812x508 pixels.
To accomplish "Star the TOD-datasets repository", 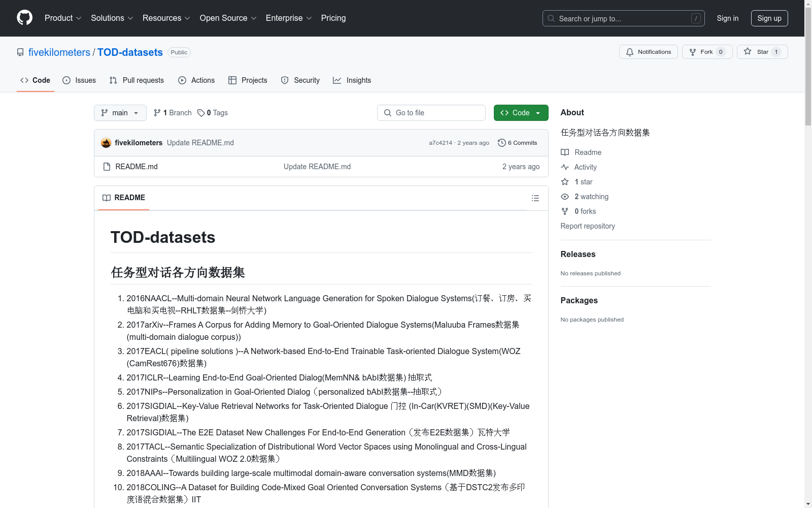I will [x=762, y=52].
